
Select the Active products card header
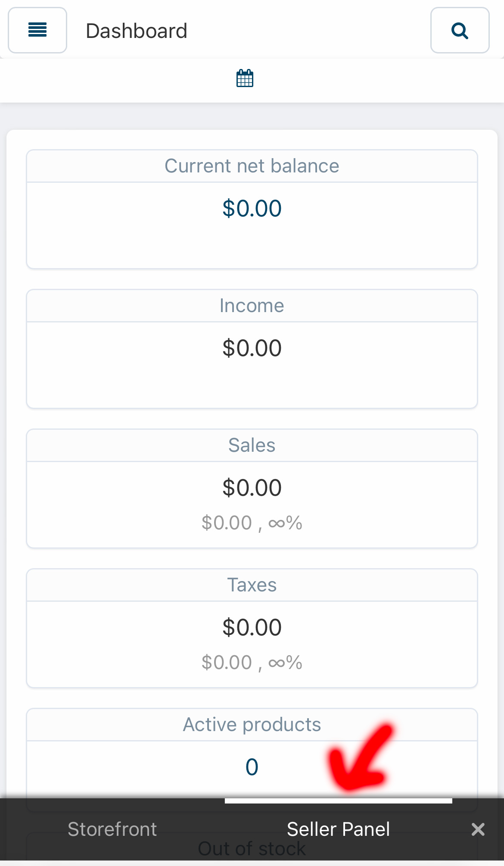tap(252, 725)
